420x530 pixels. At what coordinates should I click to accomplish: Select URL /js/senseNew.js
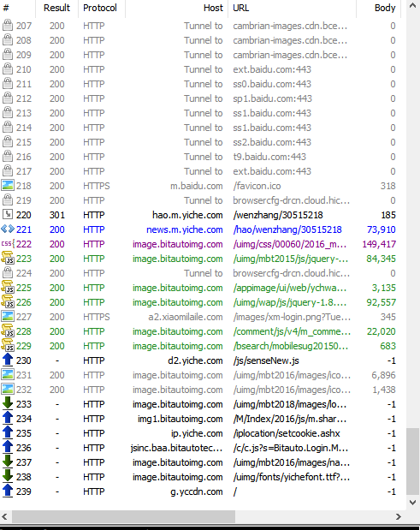266,360
